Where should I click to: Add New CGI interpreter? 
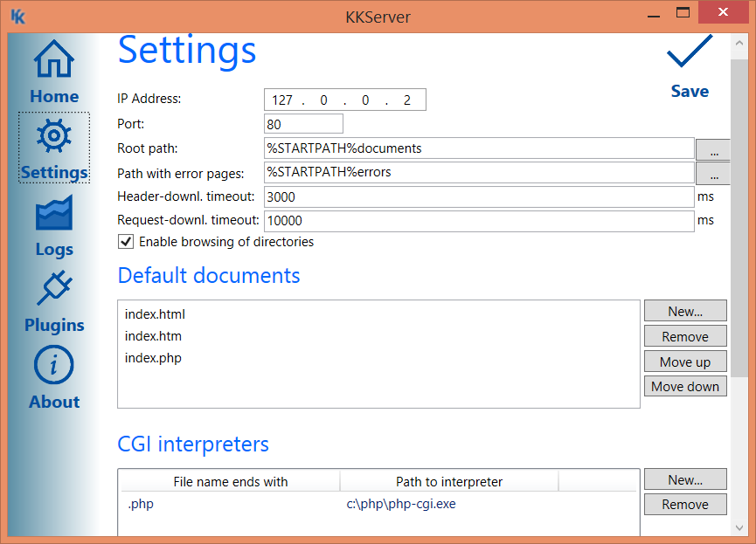point(685,479)
